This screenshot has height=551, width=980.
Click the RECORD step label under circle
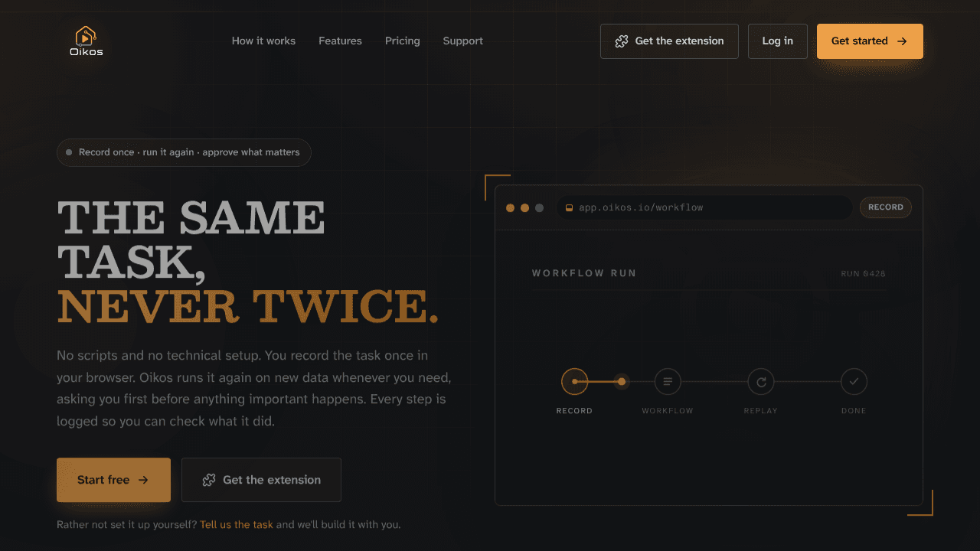coord(574,411)
